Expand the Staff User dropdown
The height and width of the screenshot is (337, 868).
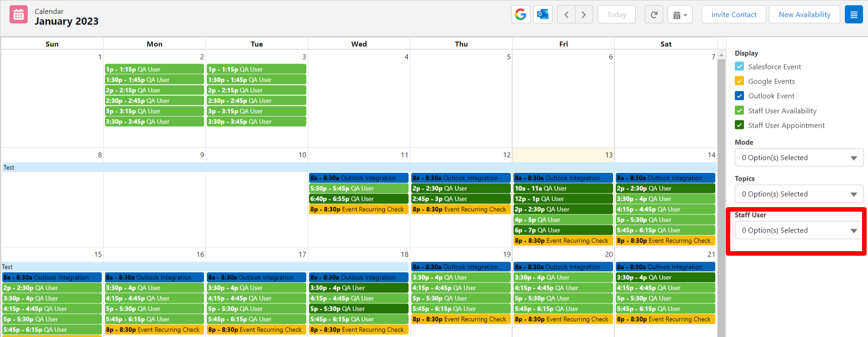pos(798,230)
